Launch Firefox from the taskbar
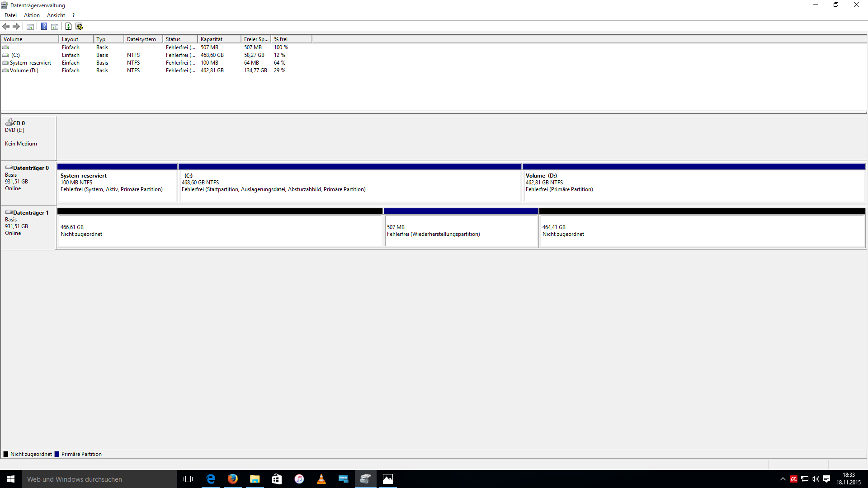 (x=232, y=479)
